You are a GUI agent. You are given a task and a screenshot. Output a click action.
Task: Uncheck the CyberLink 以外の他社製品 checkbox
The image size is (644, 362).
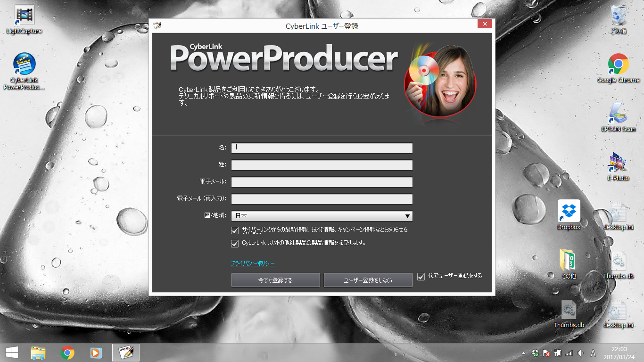point(235,244)
